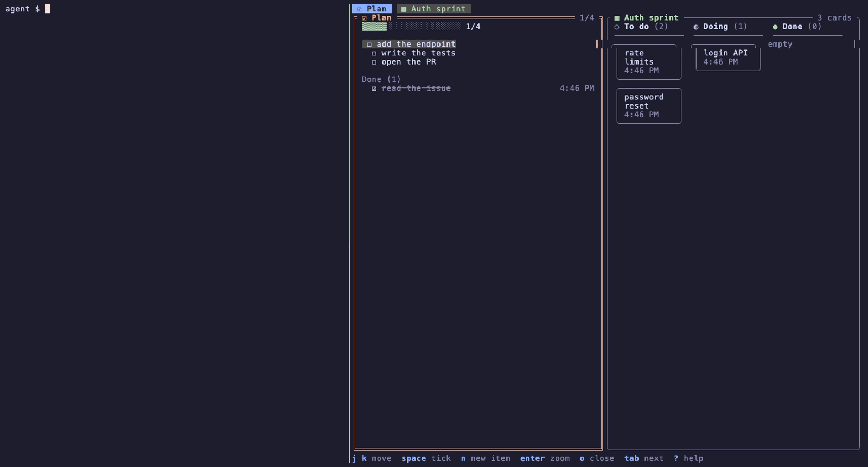This screenshot has width=868, height=467.
Task: Click the 'enter zoom' shortcut hint
Action: pos(545,458)
